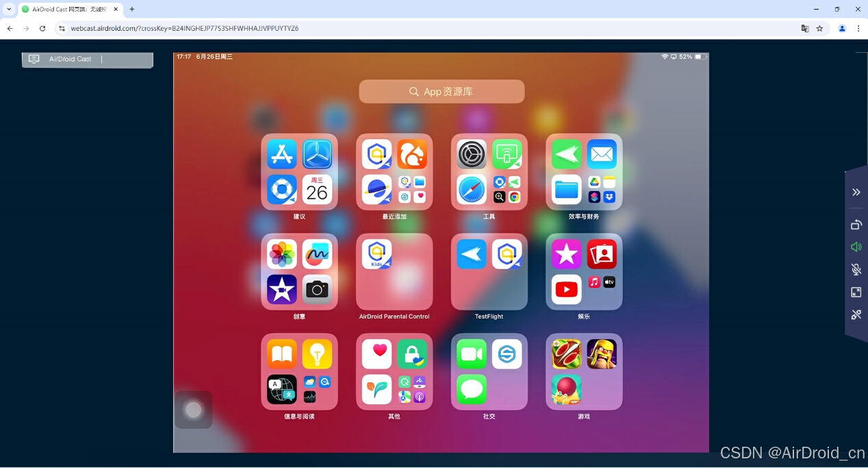The height and width of the screenshot is (468, 868).
Task: Toggle the muted microphone in sidebar
Action: click(856, 269)
